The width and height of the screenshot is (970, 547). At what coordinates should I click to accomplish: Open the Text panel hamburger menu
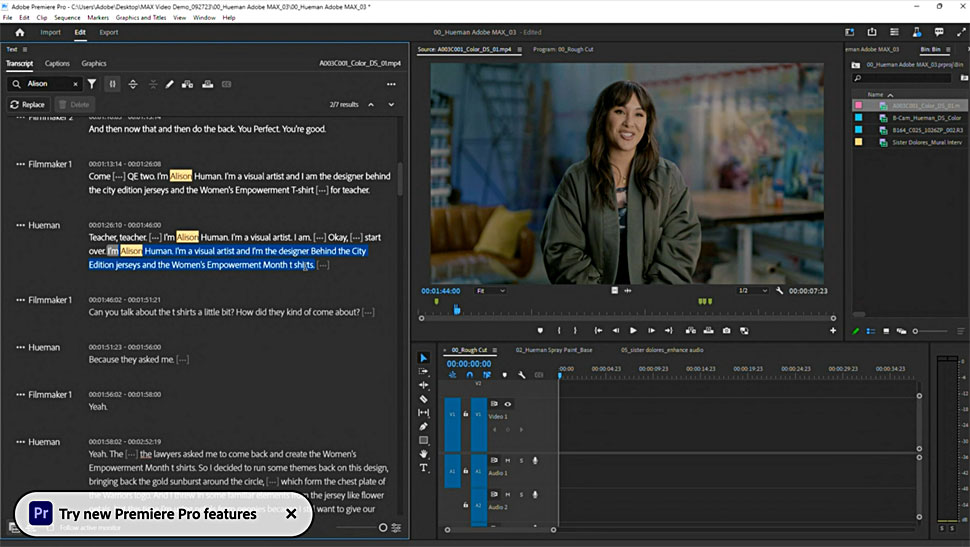(x=25, y=50)
